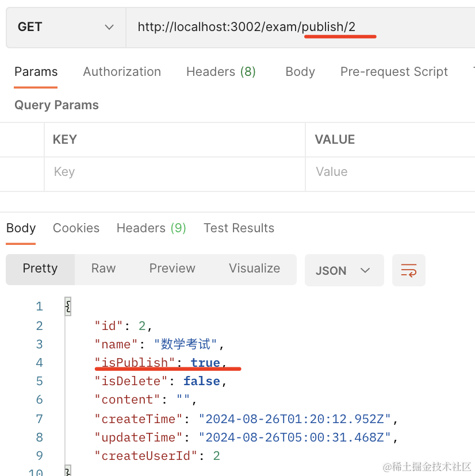
Task: Select the Params tab
Action: click(x=36, y=72)
